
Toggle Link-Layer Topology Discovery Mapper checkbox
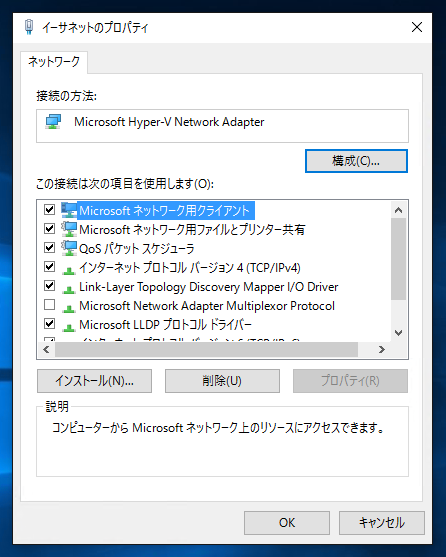[x=49, y=286]
